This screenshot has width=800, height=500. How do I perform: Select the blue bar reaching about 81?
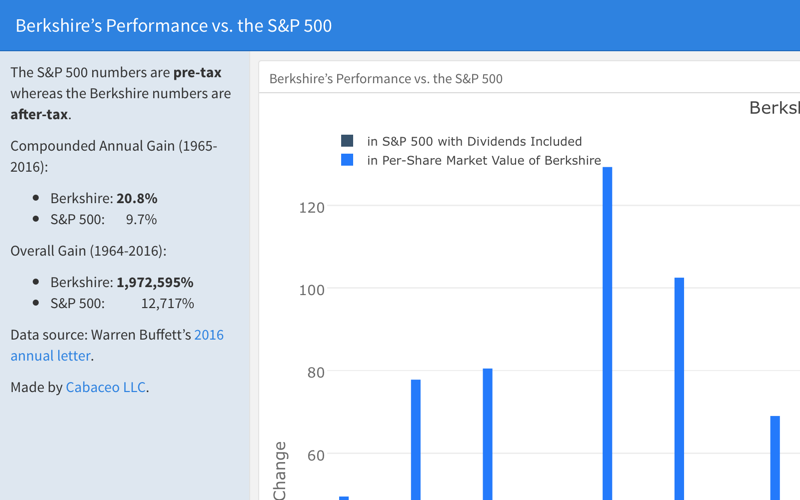[488, 434]
